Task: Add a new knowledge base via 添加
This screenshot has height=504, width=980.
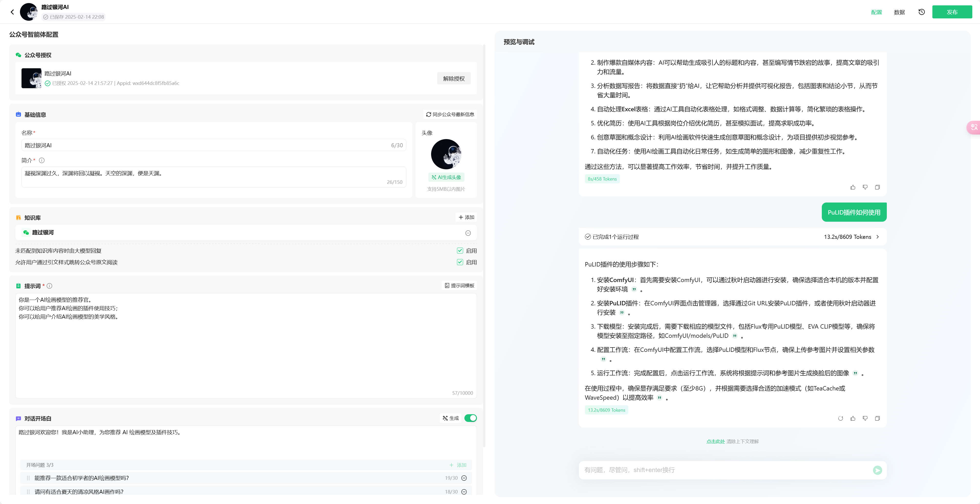Action: pos(466,217)
